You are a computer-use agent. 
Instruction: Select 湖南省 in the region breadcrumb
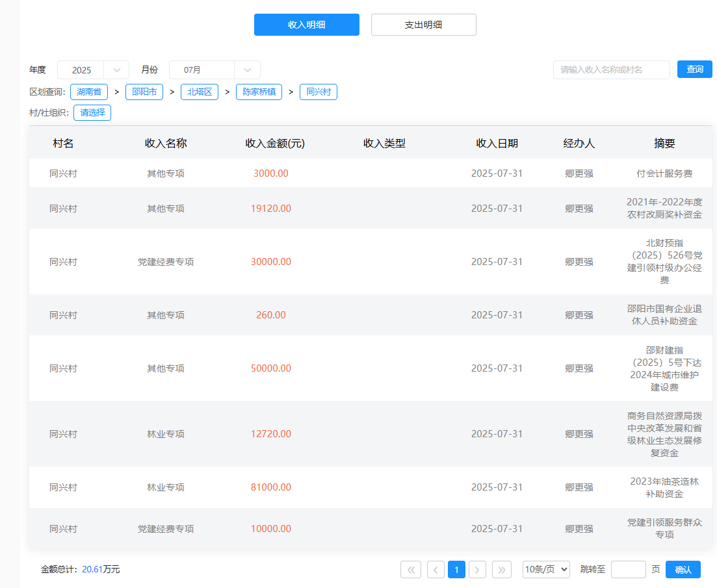(x=89, y=92)
